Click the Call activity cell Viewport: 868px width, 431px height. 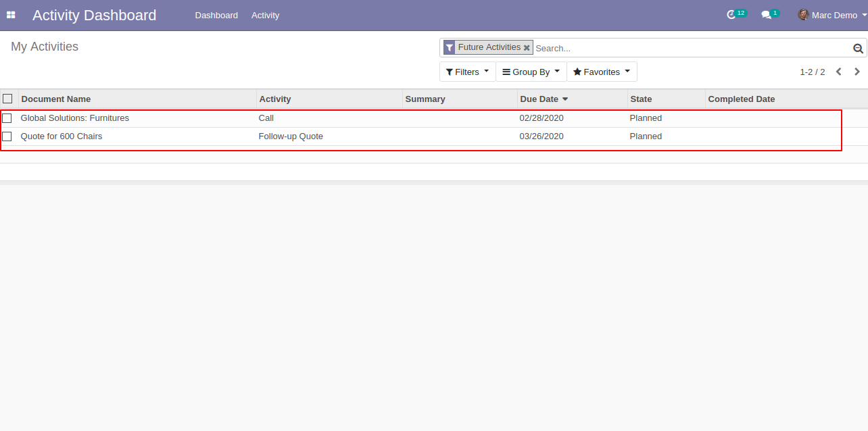coord(266,118)
